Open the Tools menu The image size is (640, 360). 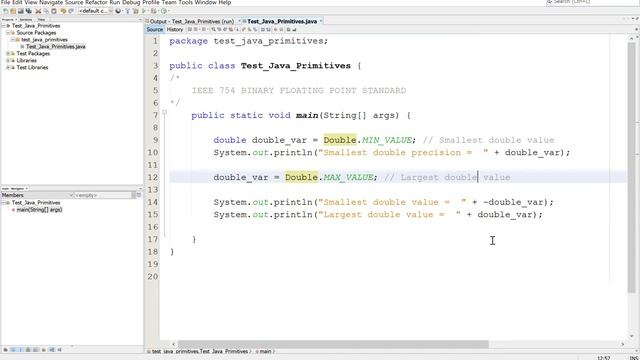185,2
